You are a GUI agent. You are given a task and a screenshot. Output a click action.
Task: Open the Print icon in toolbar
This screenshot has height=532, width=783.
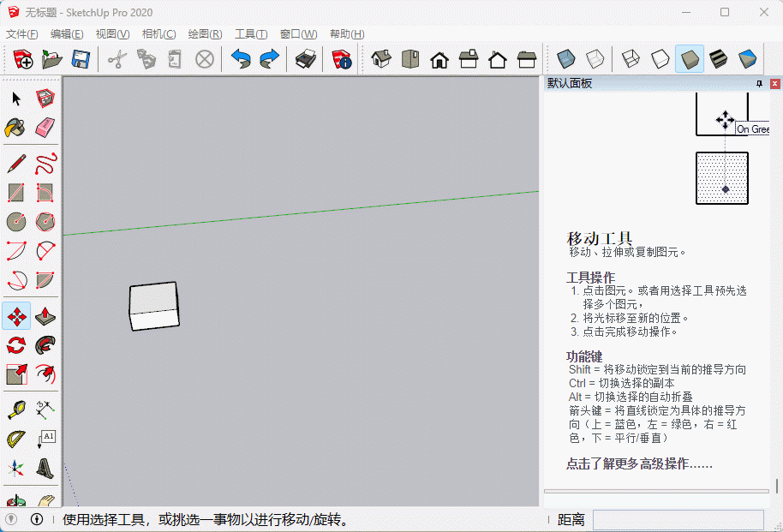click(306, 59)
